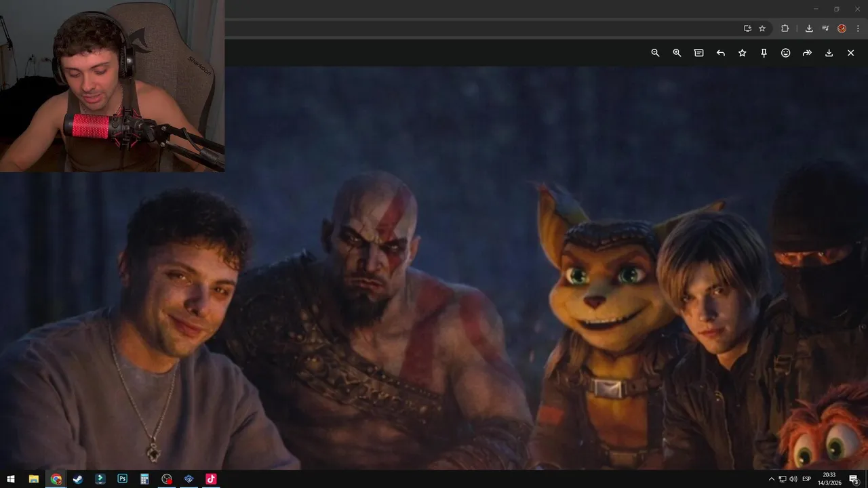Expand hidden system tray icons

pos(771,479)
